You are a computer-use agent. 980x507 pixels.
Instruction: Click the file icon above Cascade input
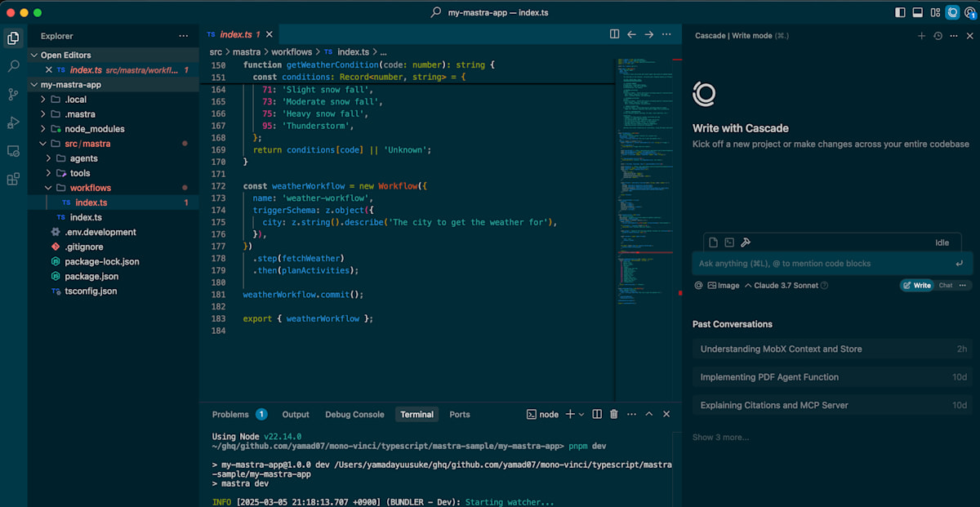713,242
